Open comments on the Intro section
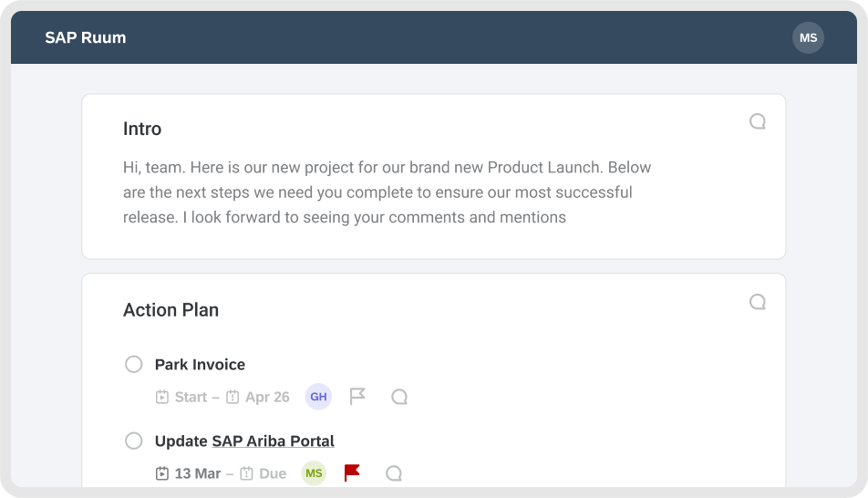Image resolution: width=868 pixels, height=498 pixels. (x=757, y=121)
